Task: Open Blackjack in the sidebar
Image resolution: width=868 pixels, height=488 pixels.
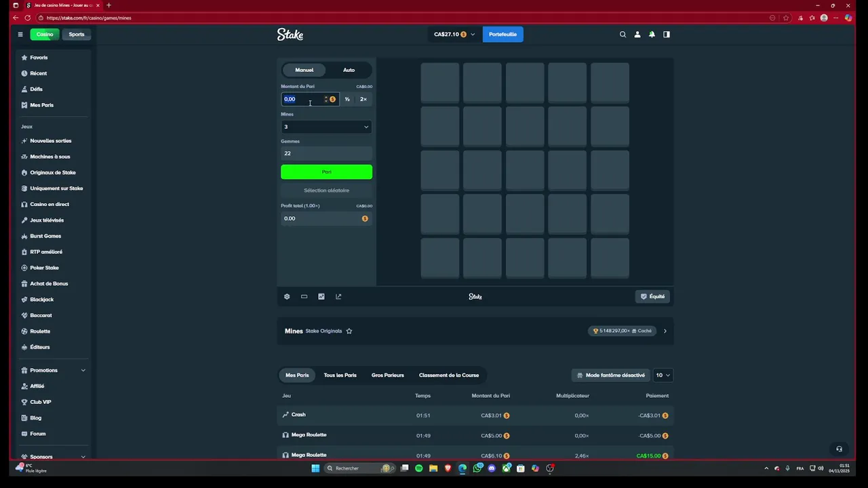Action: (42, 300)
